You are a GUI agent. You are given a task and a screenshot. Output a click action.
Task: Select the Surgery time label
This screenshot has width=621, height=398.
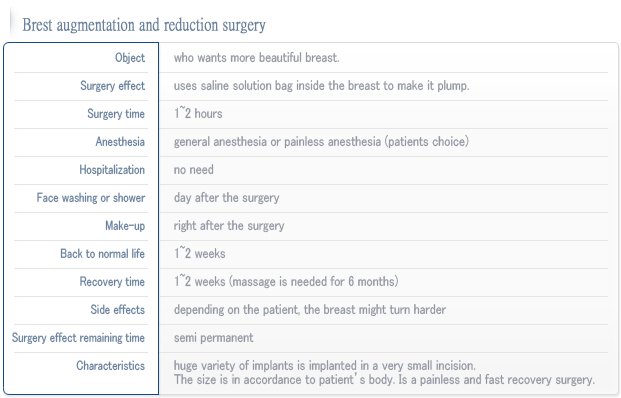[116, 114]
